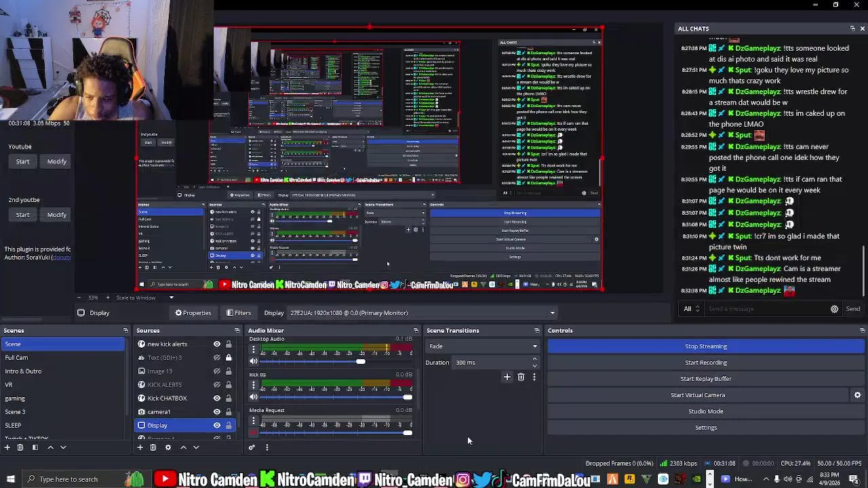Pop out the Sources dock panel

pos(237,331)
